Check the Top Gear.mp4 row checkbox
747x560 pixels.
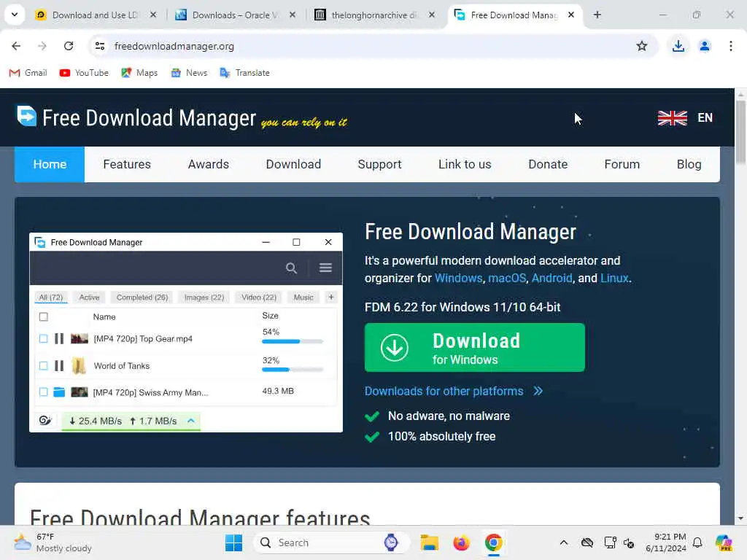click(43, 338)
